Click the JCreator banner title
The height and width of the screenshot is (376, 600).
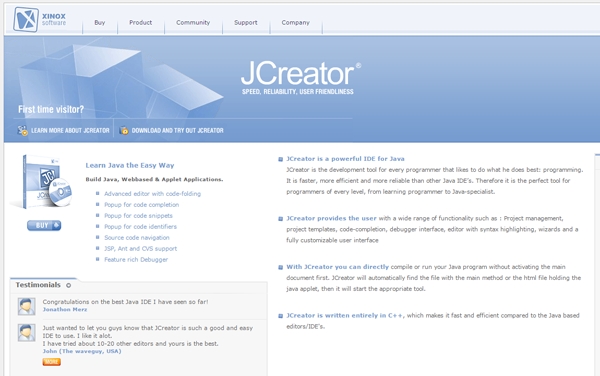301,73
